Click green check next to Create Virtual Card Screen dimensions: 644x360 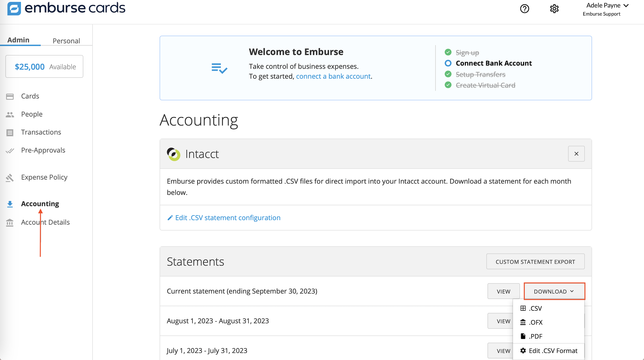point(448,85)
